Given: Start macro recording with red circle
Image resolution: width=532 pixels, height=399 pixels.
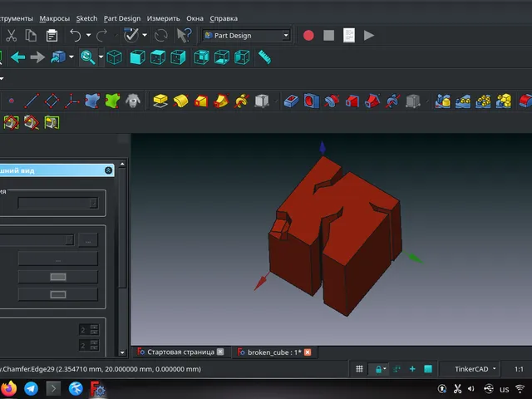Looking at the screenshot, I should [308, 35].
